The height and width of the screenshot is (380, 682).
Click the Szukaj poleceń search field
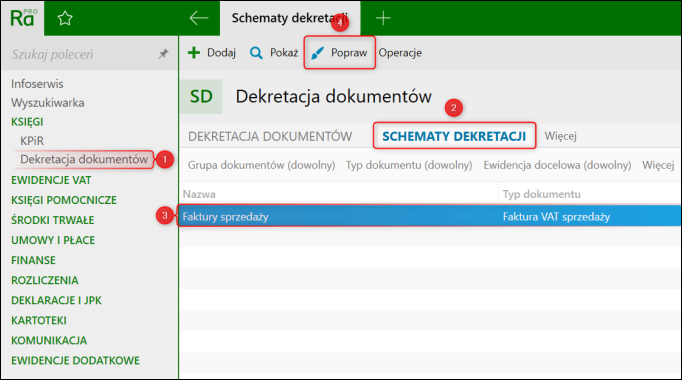click(82, 54)
